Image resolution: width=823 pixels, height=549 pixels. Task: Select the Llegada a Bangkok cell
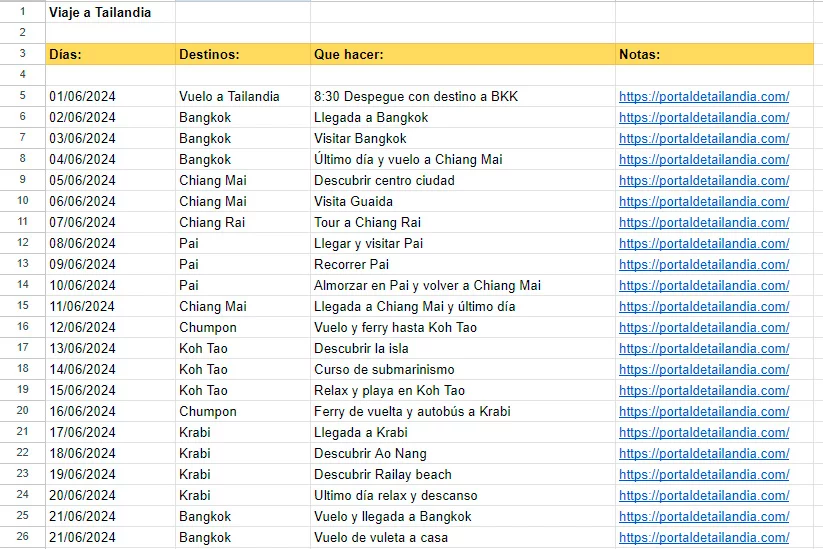click(x=462, y=118)
